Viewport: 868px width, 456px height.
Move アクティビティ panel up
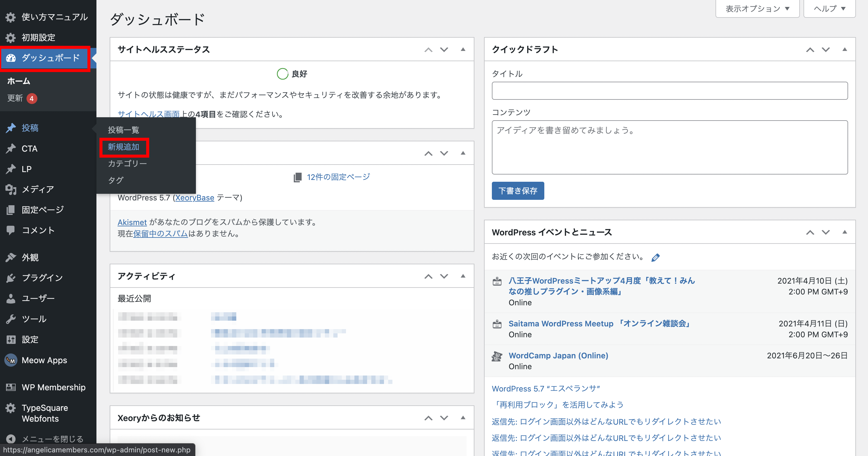pos(428,277)
